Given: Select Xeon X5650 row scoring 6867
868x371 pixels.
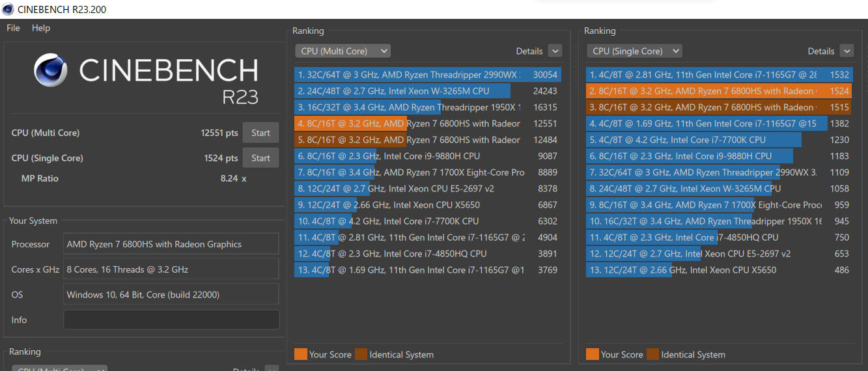Looking at the screenshot, I should click(x=428, y=205).
